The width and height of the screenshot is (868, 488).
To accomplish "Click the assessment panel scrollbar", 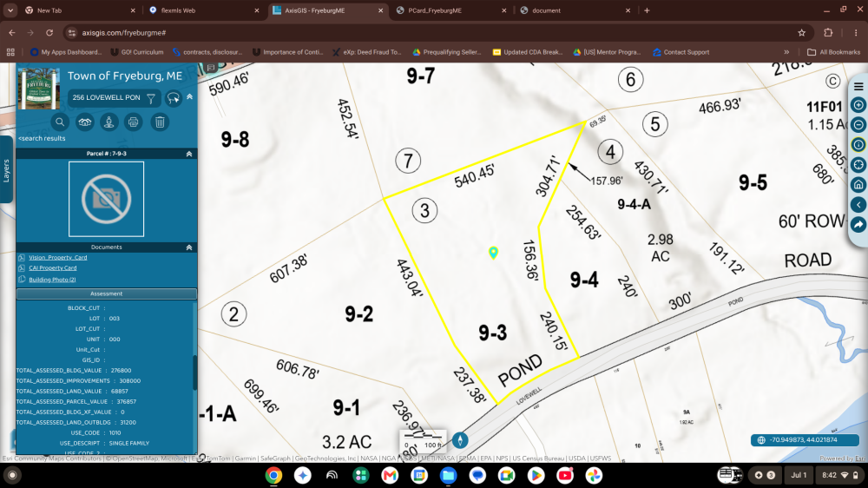I will tap(194, 373).
